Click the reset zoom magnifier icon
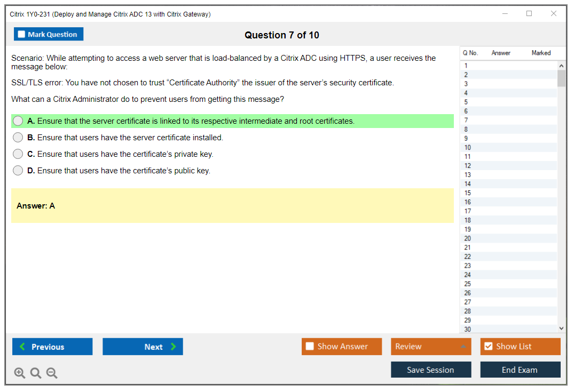This screenshot has width=574, height=392. tap(36, 373)
